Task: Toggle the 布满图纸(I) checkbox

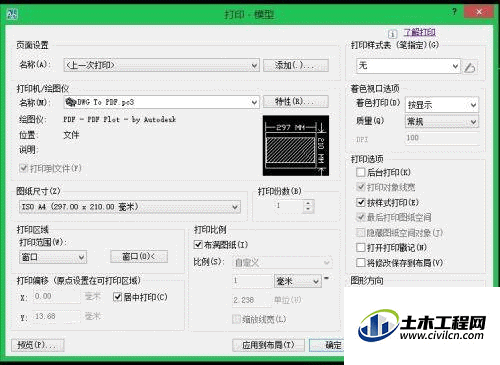Action: (198, 245)
